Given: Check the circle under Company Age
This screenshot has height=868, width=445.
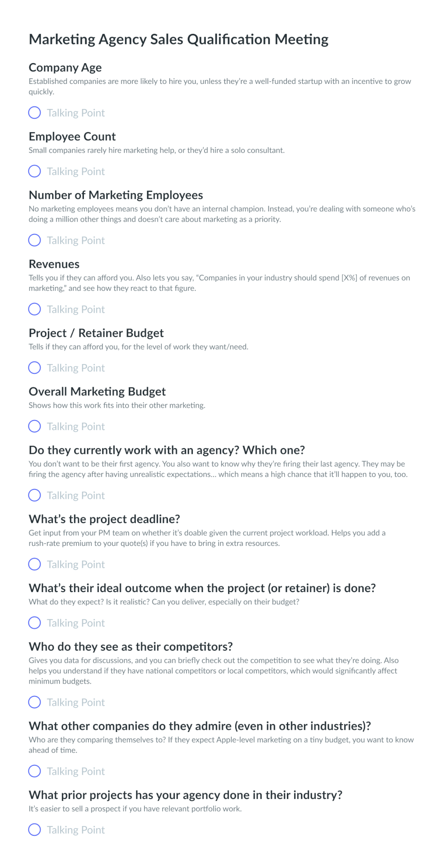Looking at the screenshot, I should (34, 113).
